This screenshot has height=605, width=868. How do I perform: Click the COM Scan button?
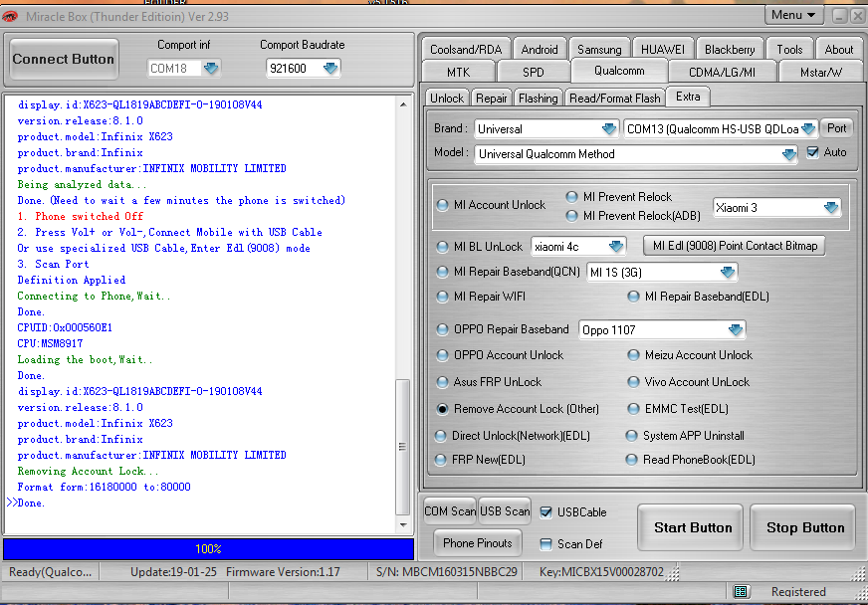(450, 511)
